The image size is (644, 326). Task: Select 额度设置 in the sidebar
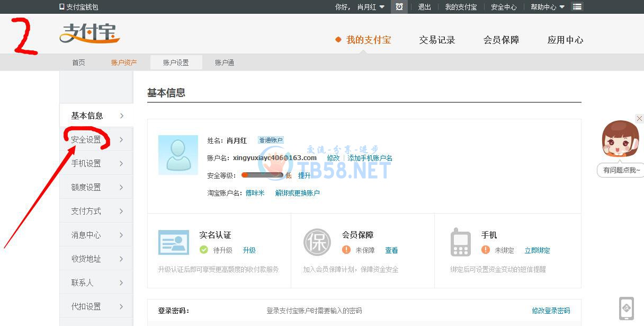96,187
